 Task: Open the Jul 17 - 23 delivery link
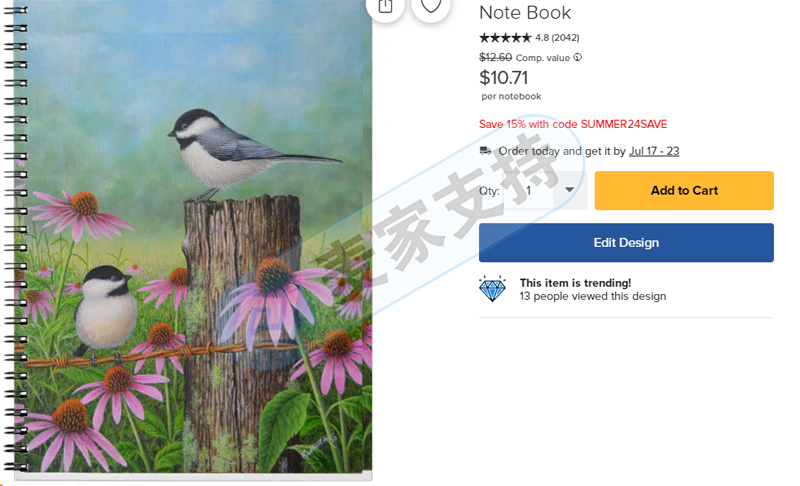coord(654,151)
